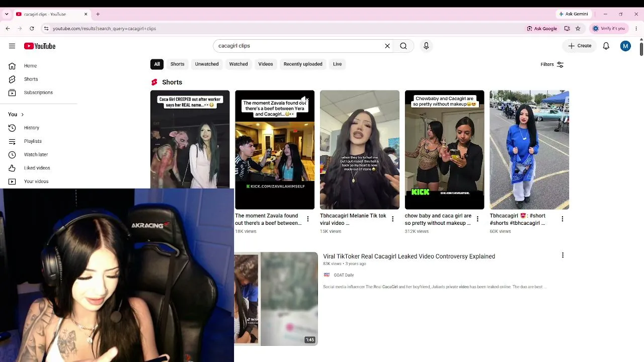Click the YouTube logo
This screenshot has height=362, width=644.
click(40, 46)
